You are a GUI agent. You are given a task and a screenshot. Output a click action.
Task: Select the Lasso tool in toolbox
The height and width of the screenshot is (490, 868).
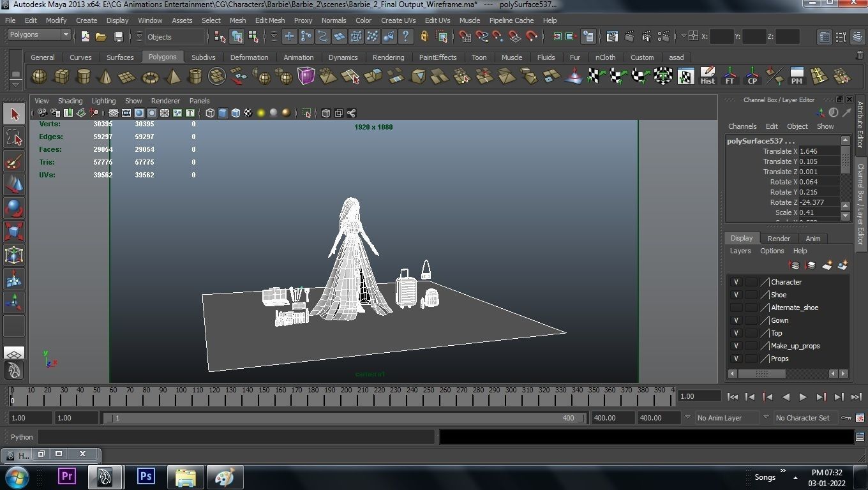click(14, 138)
